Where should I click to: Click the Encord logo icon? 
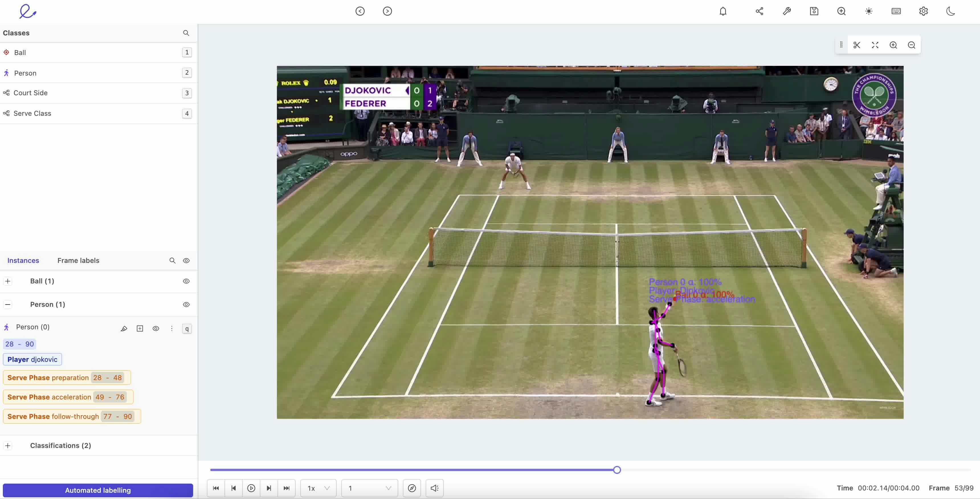coord(28,11)
